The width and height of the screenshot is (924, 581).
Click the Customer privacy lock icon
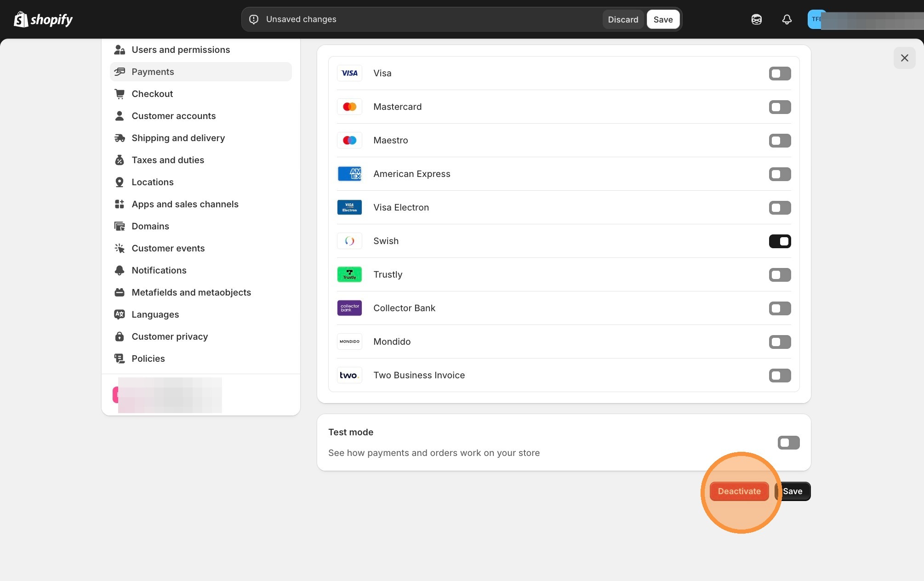120,336
